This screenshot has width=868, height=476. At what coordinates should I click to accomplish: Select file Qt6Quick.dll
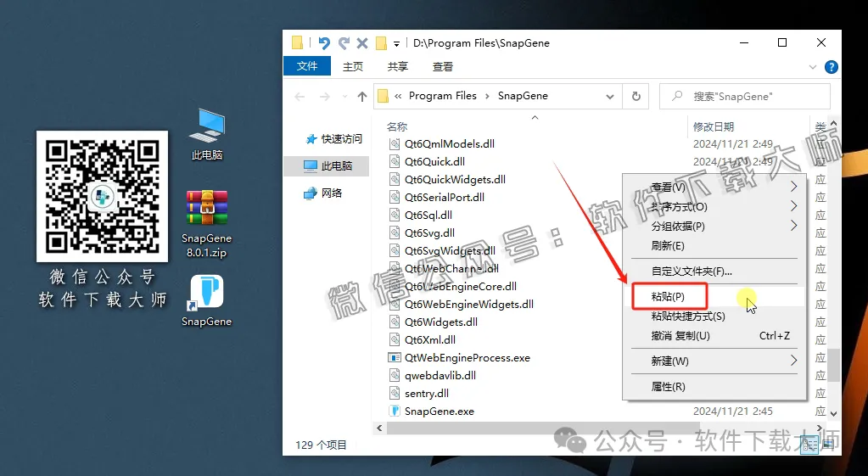[434, 161]
